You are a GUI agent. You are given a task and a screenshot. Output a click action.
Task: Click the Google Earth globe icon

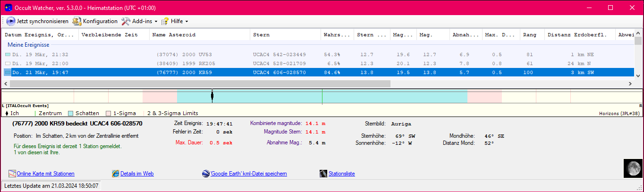[x=205, y=174]
